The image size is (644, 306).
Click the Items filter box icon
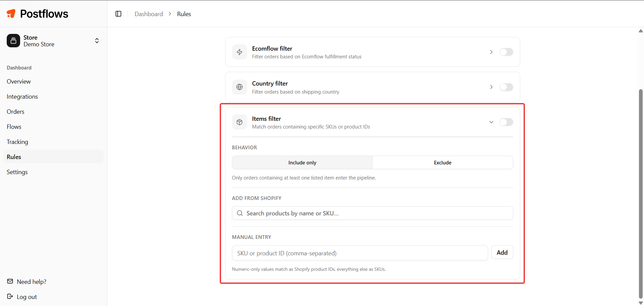coord(239,122)
